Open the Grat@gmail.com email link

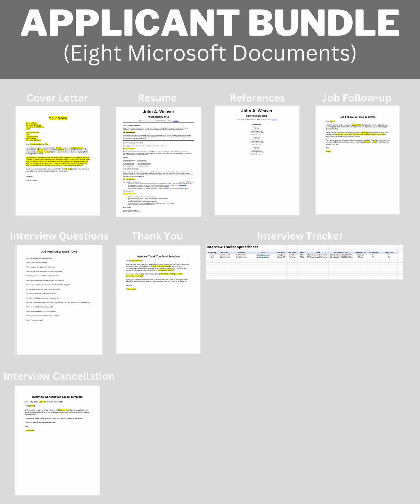coord(263,257)
